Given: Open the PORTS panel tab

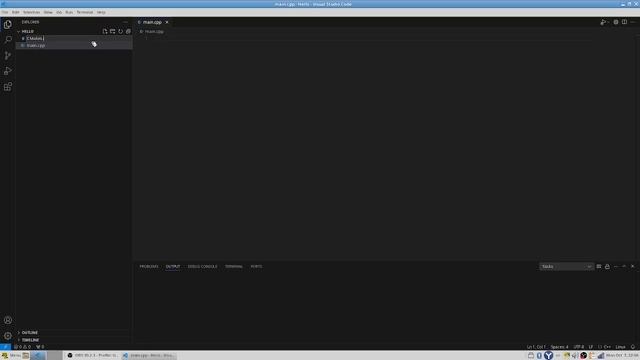Looking at the screenshot, I should 256,267.
